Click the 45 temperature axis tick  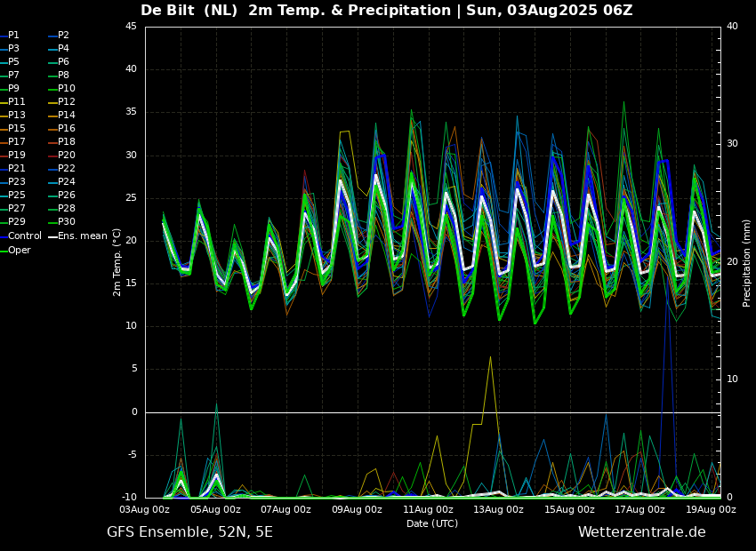coord(131,27)
